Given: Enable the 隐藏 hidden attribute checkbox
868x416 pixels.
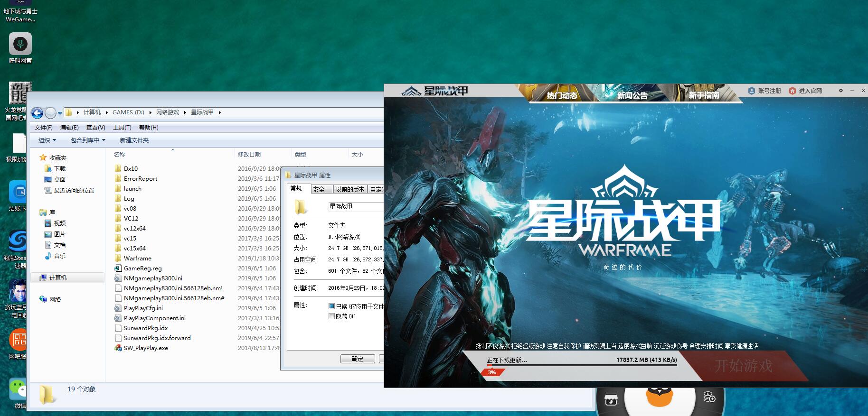Looking at the screenshot, I should tap(331, 316).
